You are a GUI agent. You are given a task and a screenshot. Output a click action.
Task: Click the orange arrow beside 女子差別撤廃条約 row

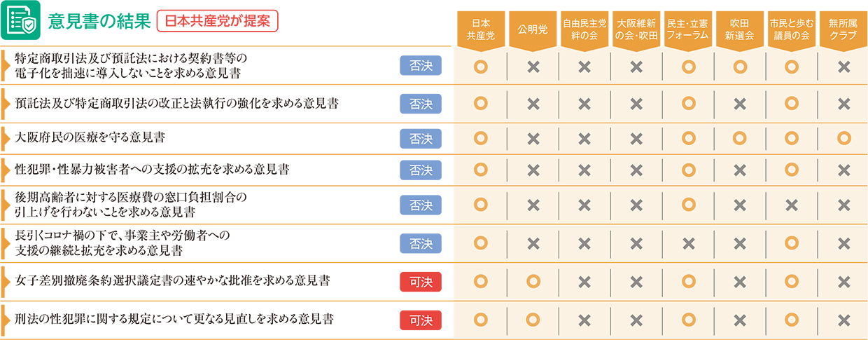(x=6, y=281)
